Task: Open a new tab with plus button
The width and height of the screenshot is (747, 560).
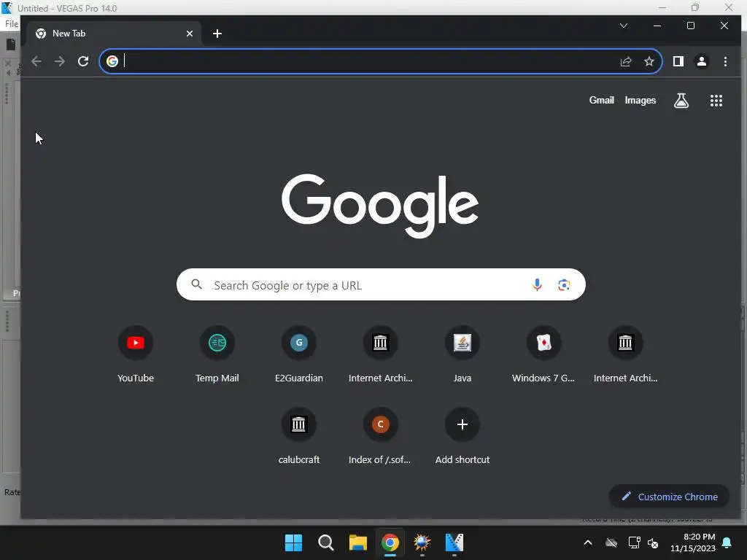Action: (x=217, y=34)
